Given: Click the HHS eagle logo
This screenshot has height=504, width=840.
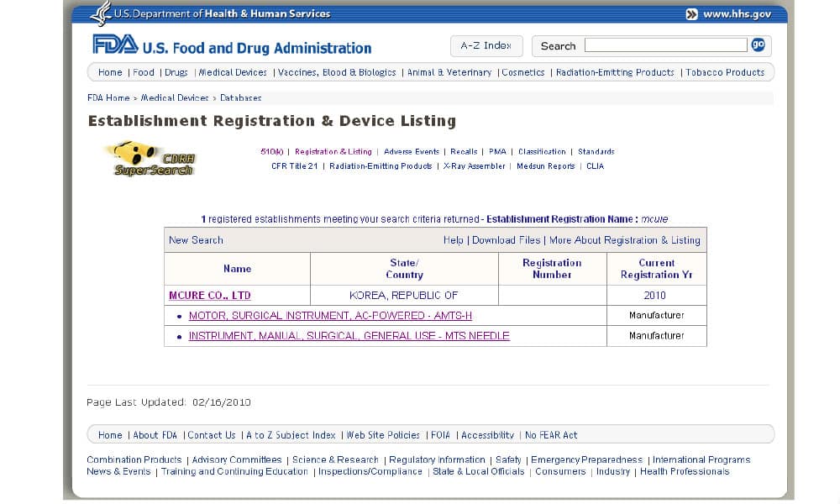Looking at the screenshot, I should point(101,13).
